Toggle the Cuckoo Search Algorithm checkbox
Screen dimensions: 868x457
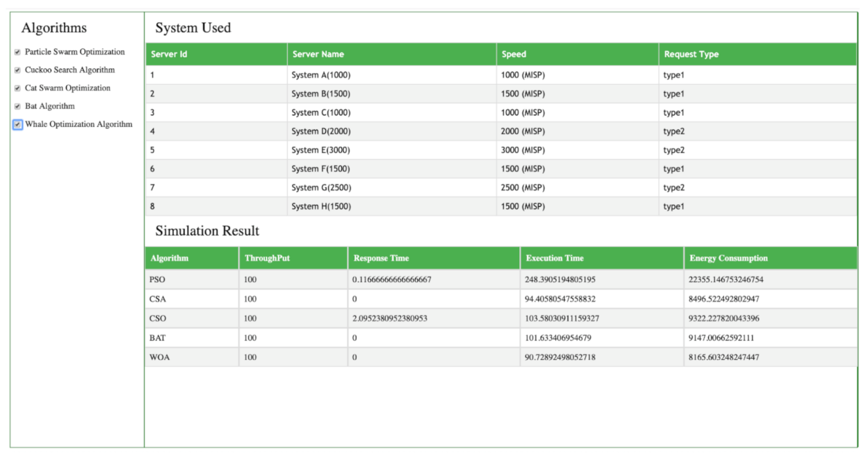[x=17, y=70]
